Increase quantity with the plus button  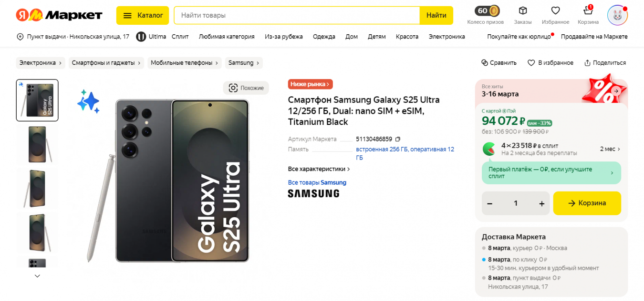tap(541, 203)
